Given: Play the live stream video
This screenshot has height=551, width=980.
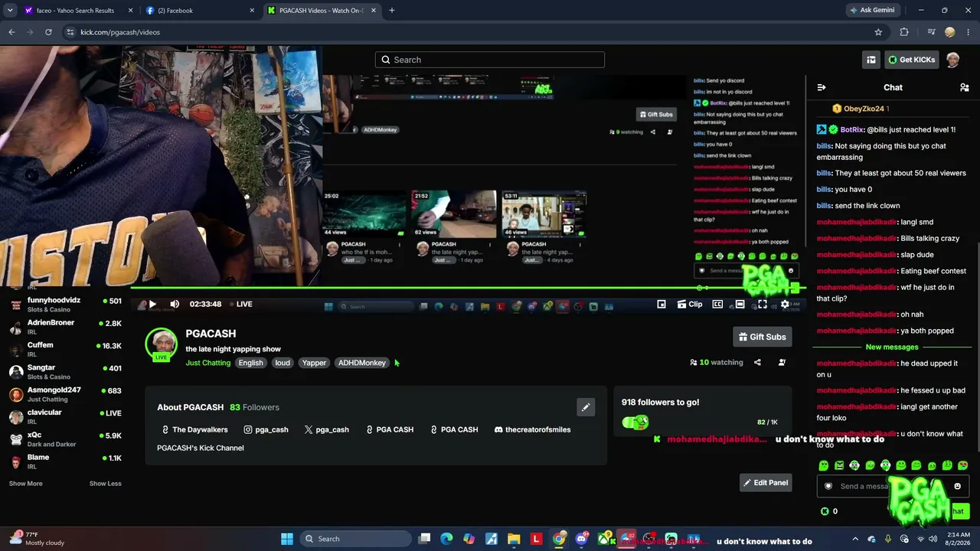Looking at the screenshot, I should point(152,304).
